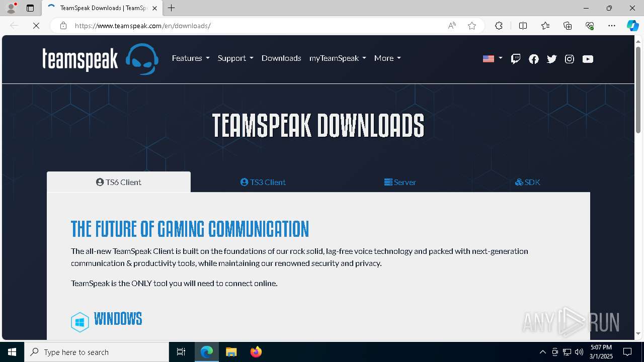This screenshot has height=362, width=644.
Task: Open Windows Start menu
Action: (12, 352)
